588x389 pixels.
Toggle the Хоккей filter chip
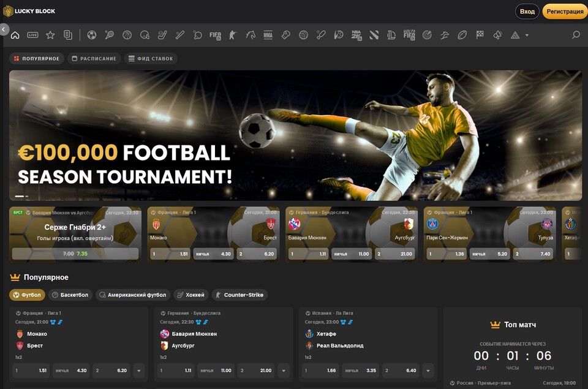[190, 295]
